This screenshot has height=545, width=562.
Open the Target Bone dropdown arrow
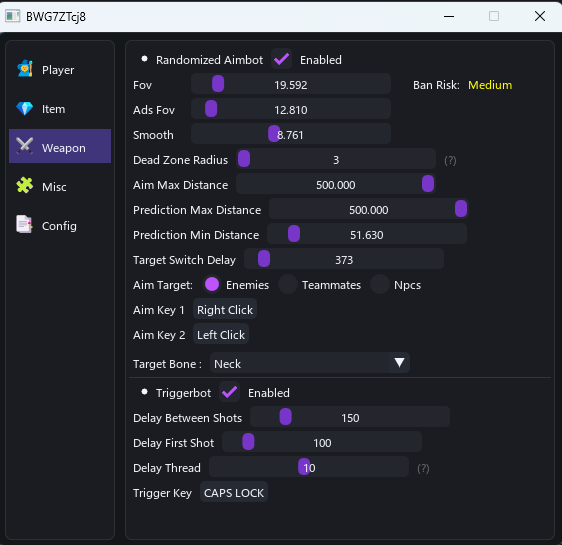[399, 363]
